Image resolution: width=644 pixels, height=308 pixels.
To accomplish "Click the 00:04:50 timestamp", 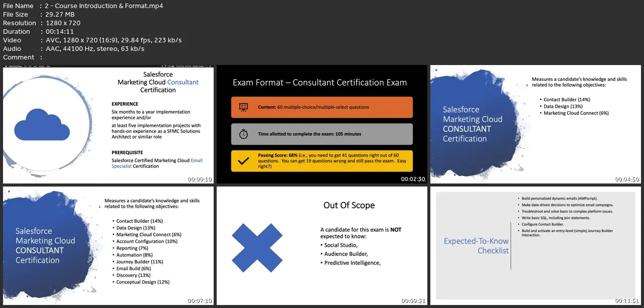I will (627, 179).
